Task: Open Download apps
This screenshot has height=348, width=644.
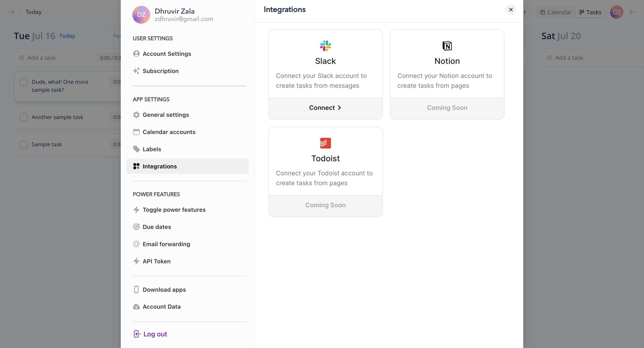Action: 188,289
